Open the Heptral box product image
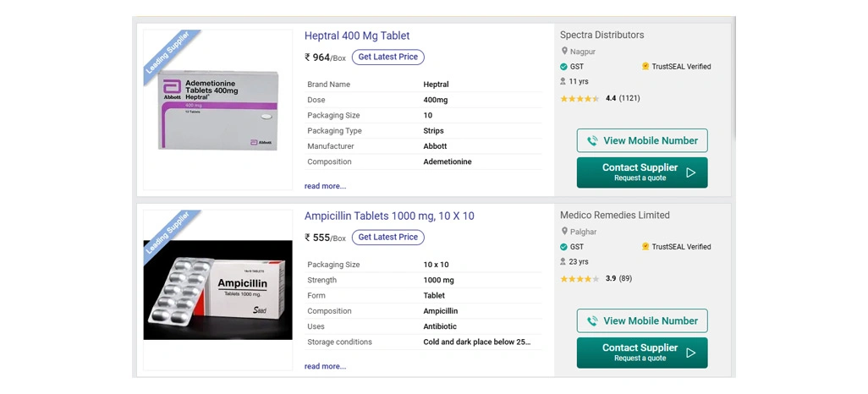This screenshot has width=868, height=394. 218,110
